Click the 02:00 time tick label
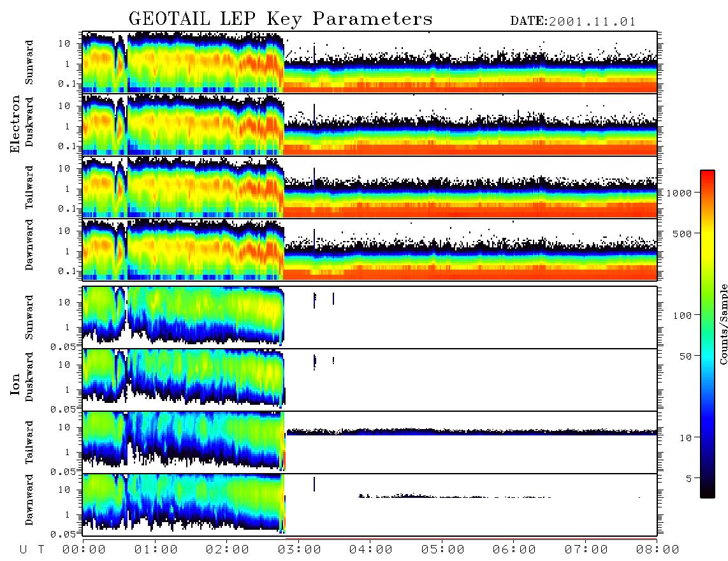 [x=228, y=550]
